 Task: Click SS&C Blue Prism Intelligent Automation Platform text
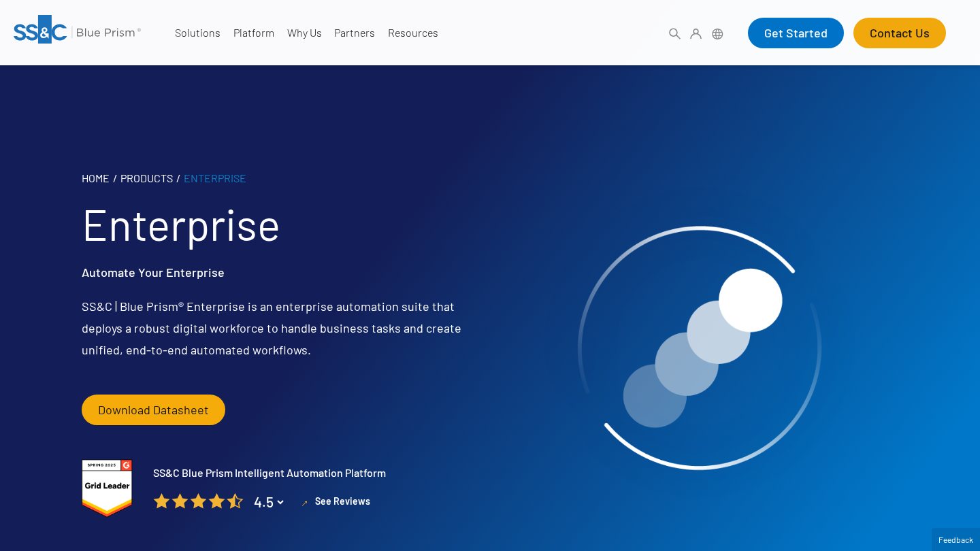[269, 473]
